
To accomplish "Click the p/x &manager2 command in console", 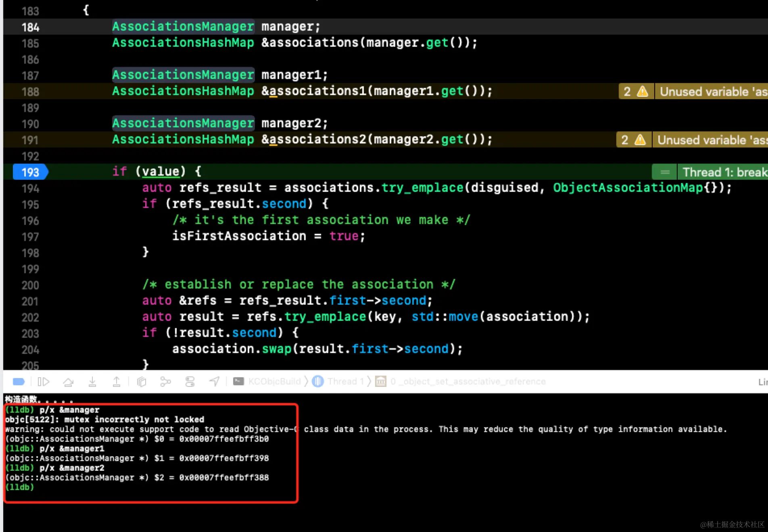I will (x=72, y=468).
